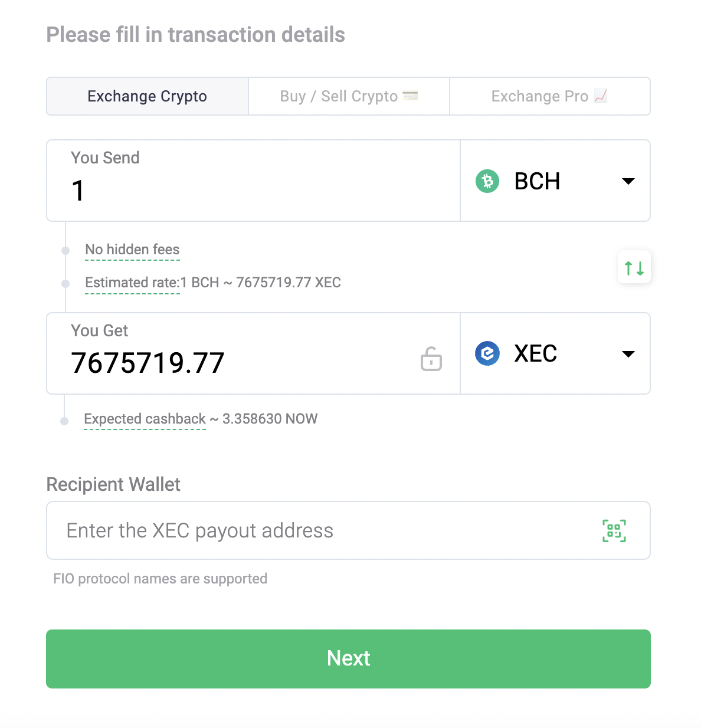Click the chart icon in Exchange Pro tab
This screenshot has height=728, width=701.
[601, 96]
